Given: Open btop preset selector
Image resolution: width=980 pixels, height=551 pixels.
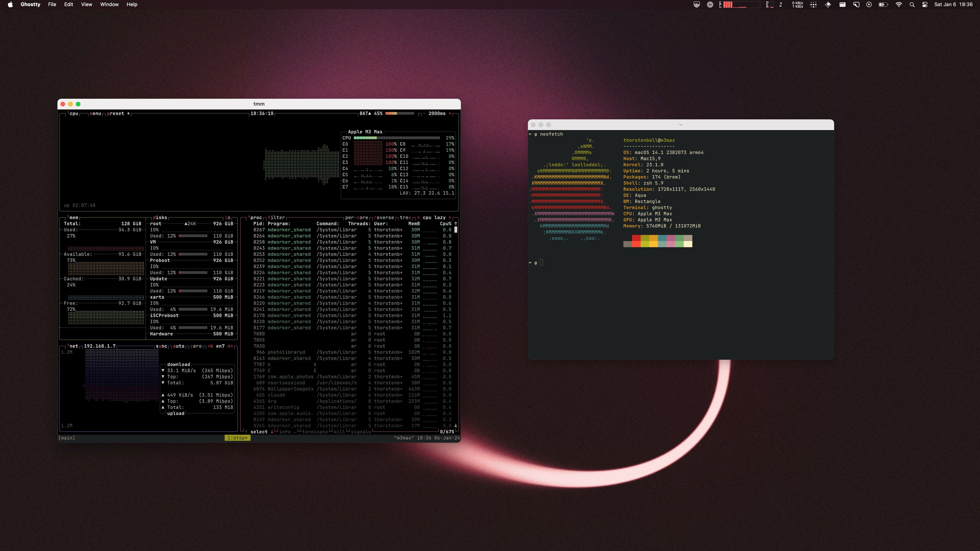Looking at the screenshot, I should click(116, 113).
